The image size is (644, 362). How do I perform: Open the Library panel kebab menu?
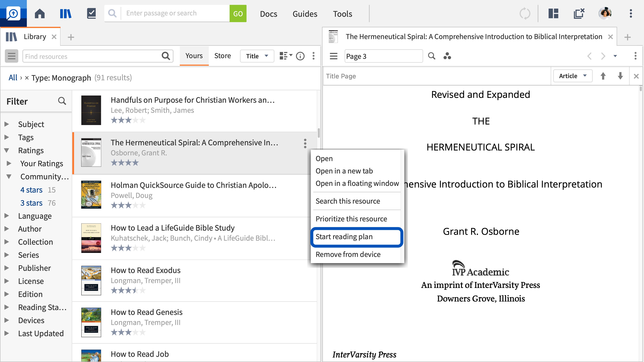click(313, 56)
